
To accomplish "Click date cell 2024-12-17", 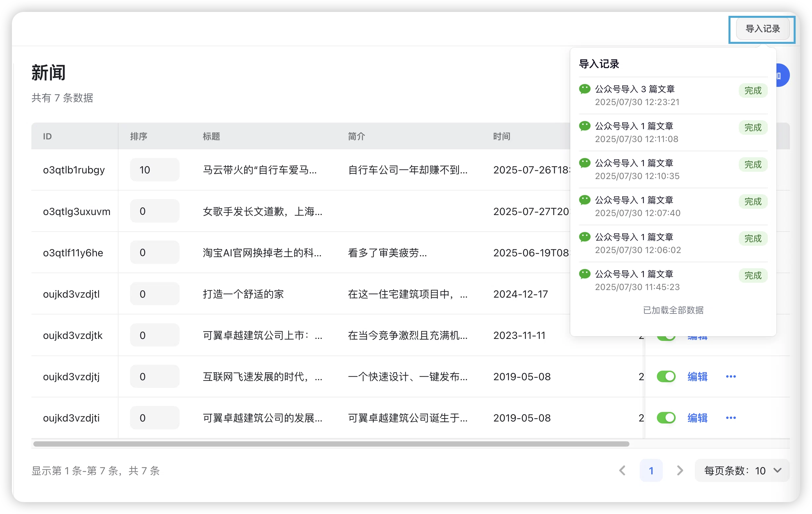I will [520, 294].
